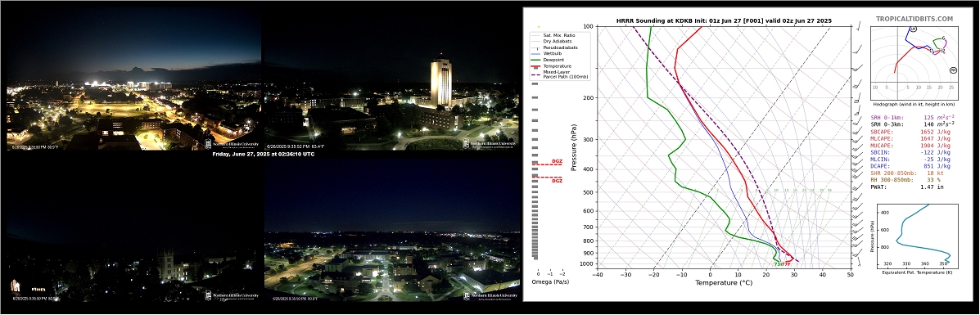Select the red Temperature legend entry
The image size is (980, 315).
point(553,65)
